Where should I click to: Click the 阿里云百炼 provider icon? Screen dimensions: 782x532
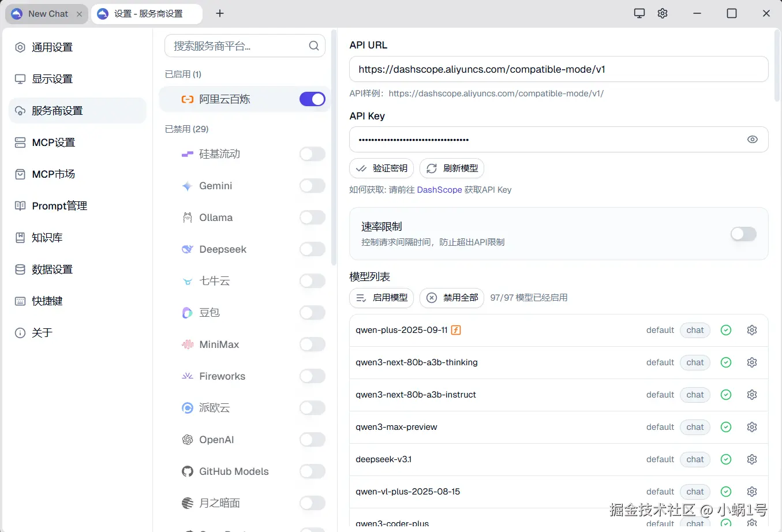pos(188,99)
